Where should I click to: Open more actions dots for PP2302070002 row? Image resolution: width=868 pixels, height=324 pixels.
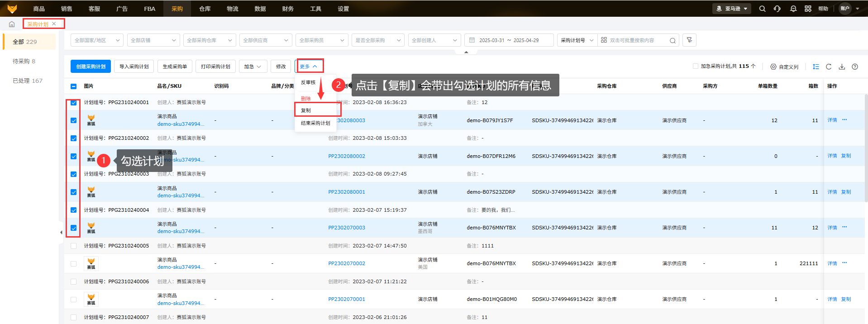[844, 263]
